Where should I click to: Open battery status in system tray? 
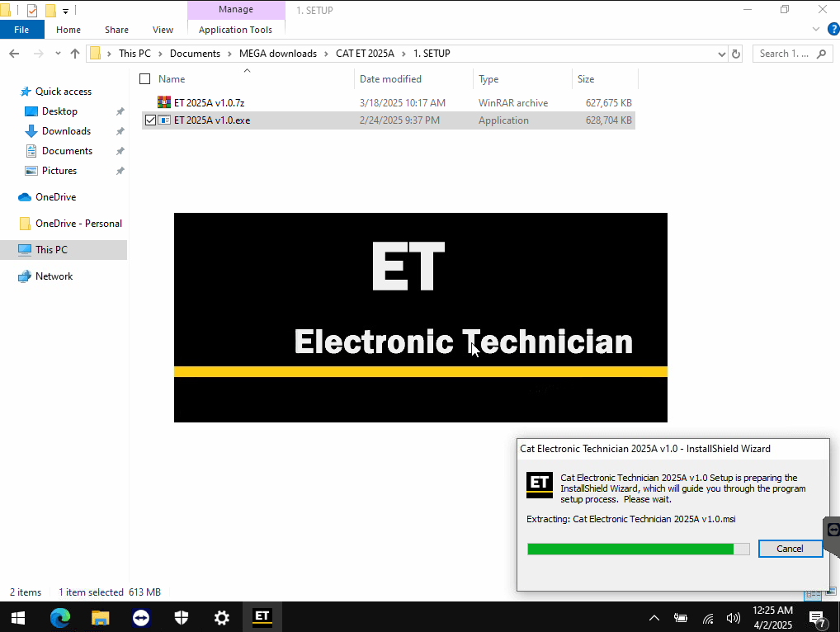(681, 618)
